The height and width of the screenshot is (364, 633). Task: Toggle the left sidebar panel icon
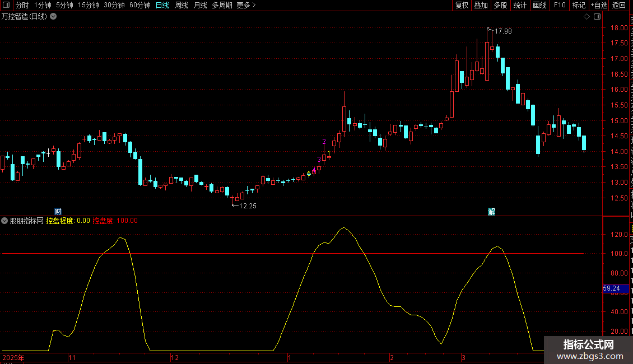click(6, 5)
